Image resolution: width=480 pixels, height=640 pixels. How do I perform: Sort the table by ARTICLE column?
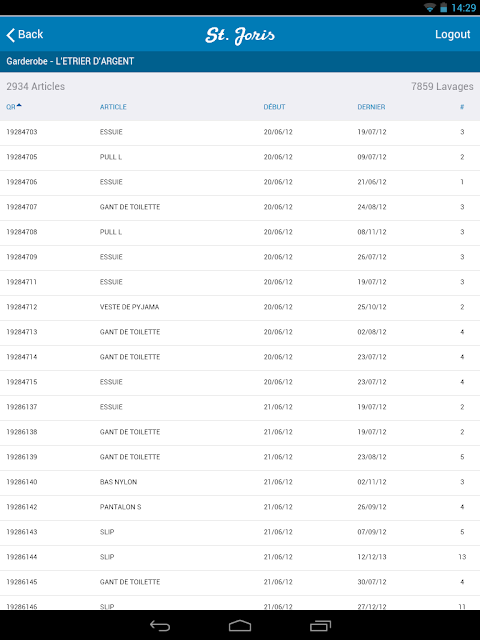coord(113,107)
